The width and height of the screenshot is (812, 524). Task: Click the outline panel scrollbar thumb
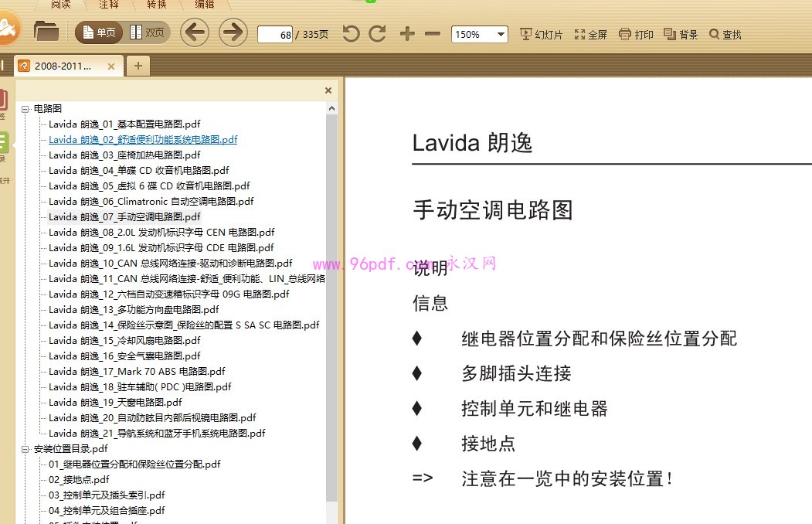pyautogui.click(x=331, y=308)
